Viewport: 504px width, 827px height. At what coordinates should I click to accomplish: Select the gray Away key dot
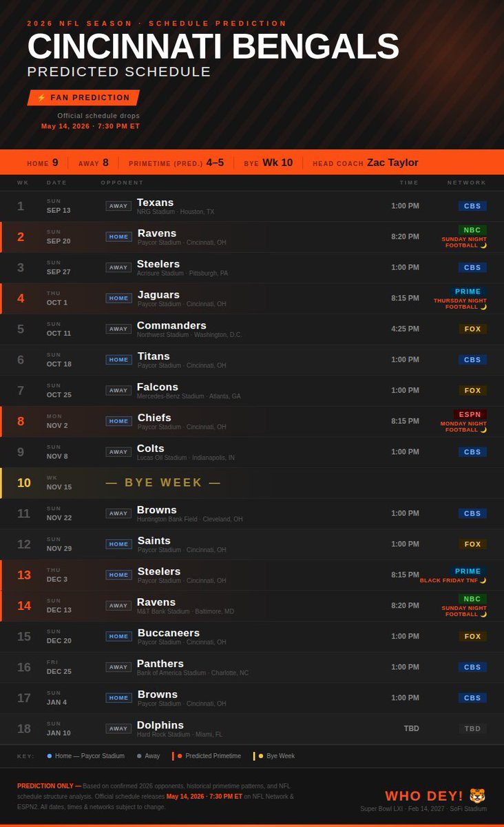click(x=139, y=756)
